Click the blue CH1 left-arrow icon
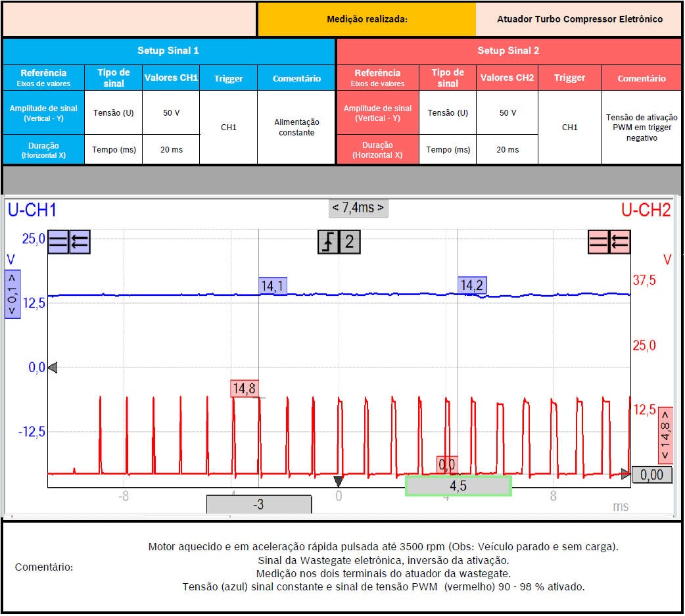Viewport: 685px width, 616px height. pyautogui.click(x=80, y=242)
